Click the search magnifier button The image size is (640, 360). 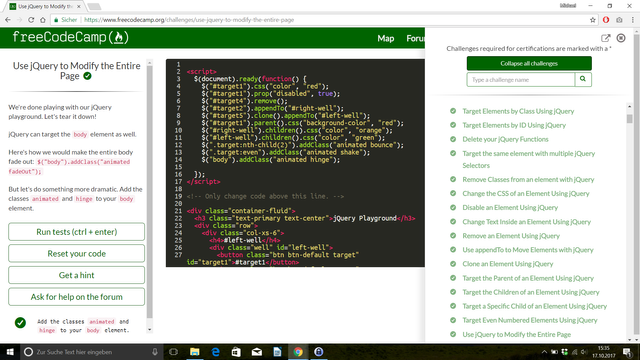click(583, 79)
